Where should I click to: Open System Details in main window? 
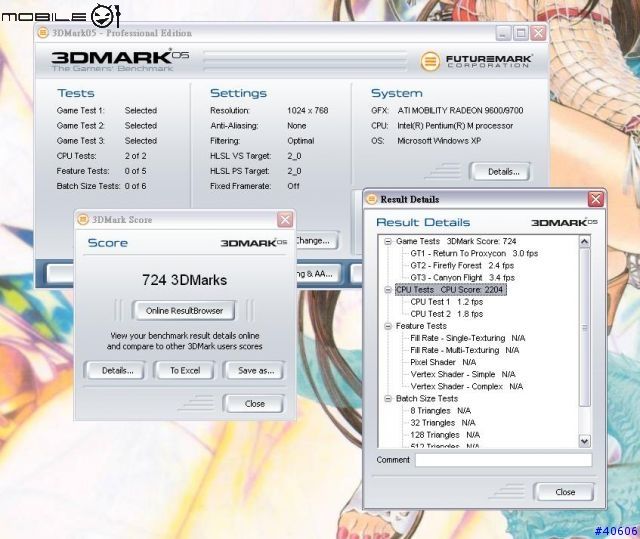(500, 172)
